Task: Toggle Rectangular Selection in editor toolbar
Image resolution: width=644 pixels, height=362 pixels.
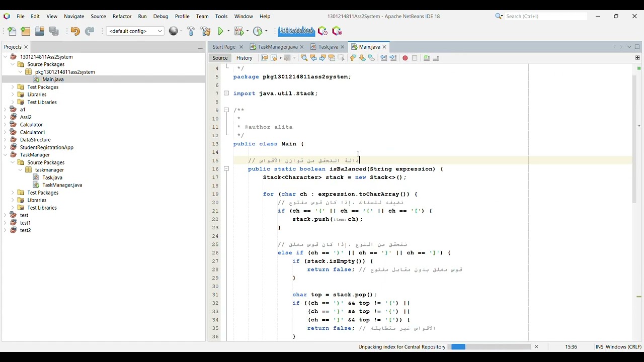Action: click(341, 58)
